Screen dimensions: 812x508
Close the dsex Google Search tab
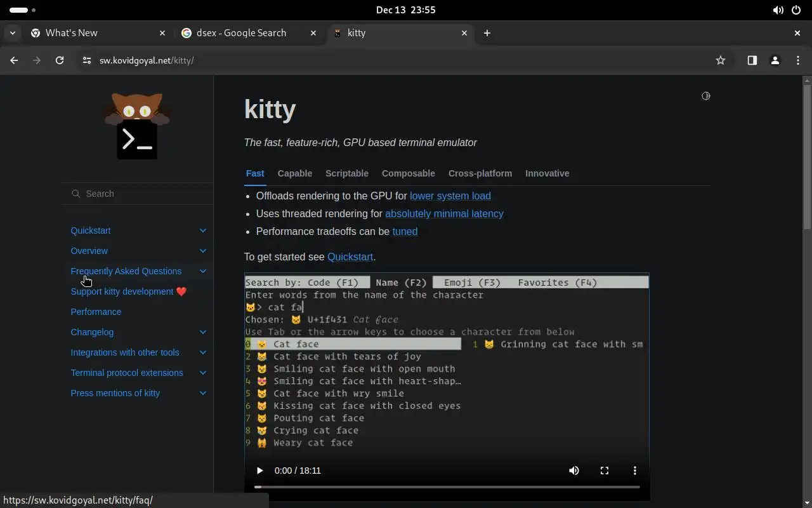[x=313, y=33]
